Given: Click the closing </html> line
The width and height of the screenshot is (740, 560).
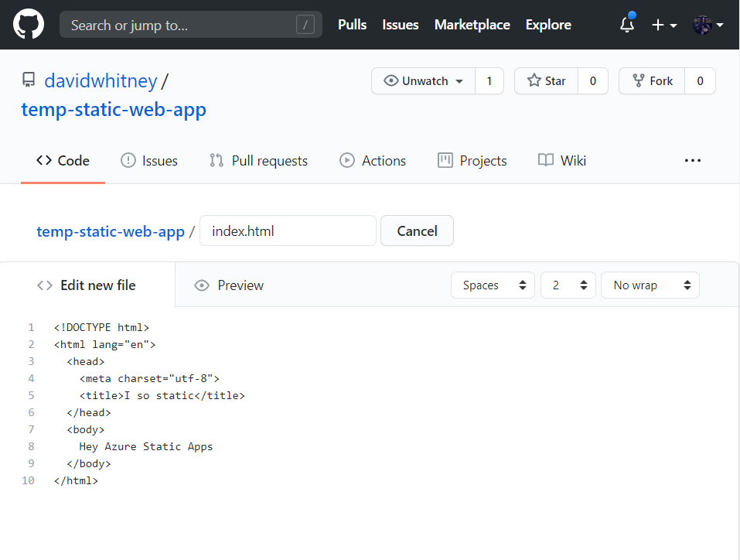Looking at the screenshot, I should [x=76, y=480].
